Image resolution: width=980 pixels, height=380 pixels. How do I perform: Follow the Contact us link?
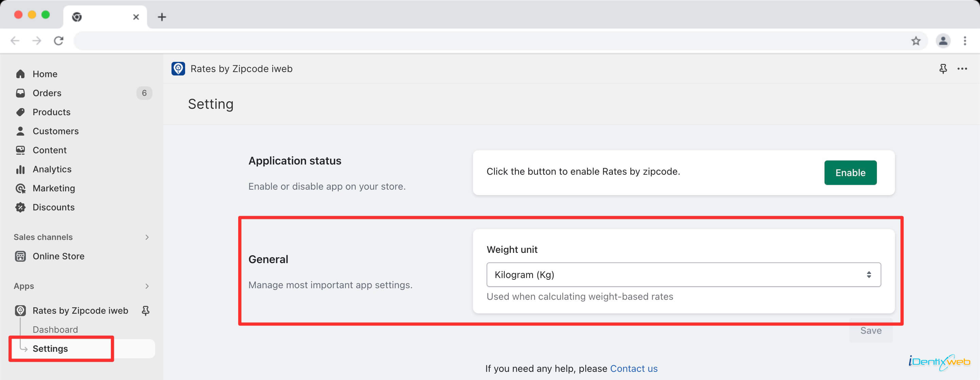[x=633, y=368]
